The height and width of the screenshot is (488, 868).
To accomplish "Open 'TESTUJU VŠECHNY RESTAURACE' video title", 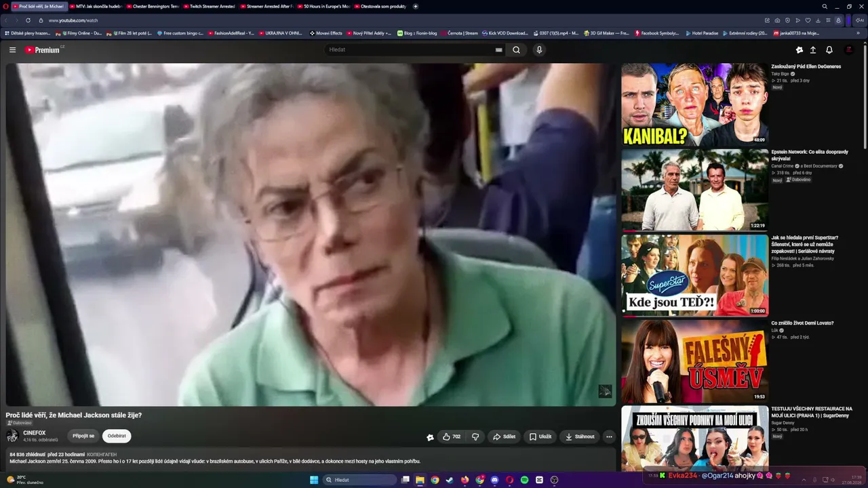I will tap(812, 412).
